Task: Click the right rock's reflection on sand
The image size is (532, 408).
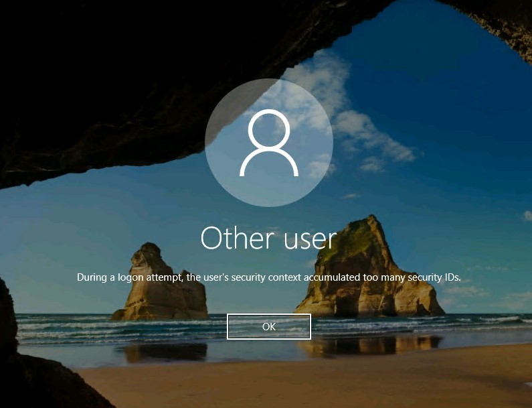Action: pos(375,344)
